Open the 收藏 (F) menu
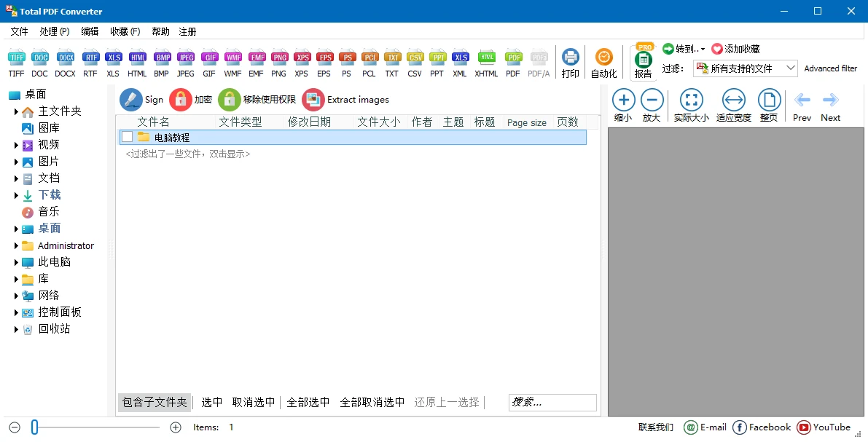 (x=125, y=31)
